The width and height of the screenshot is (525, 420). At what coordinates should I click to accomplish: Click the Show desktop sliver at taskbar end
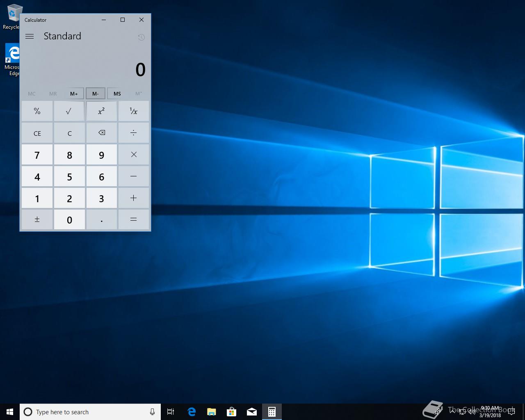[x=523, y=412]
